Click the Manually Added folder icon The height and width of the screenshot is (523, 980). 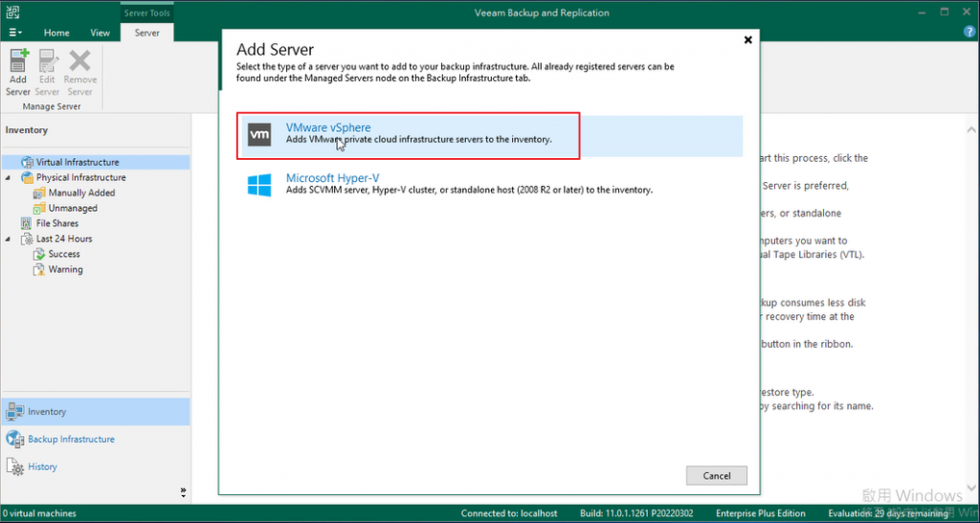(x=39, y=193)
